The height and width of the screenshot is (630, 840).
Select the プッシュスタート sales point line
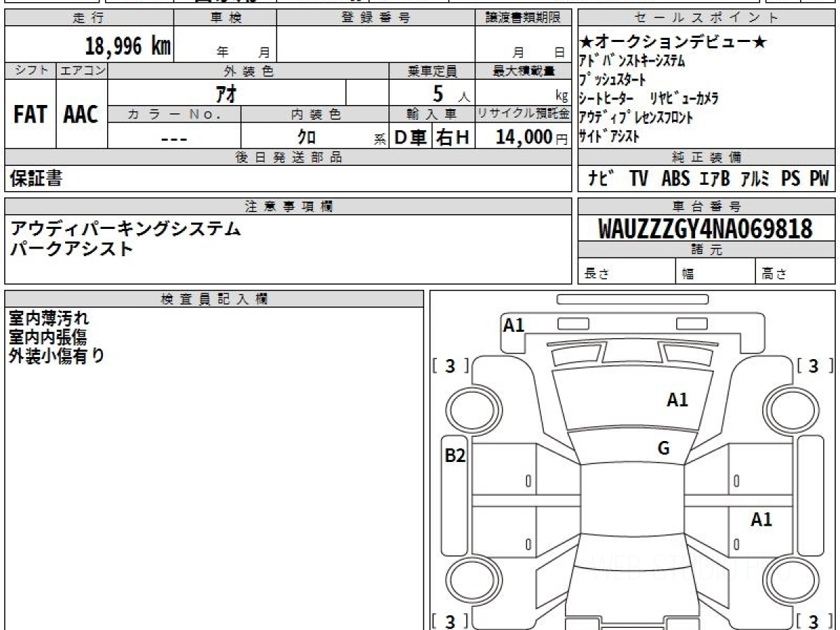coord(612,80)
